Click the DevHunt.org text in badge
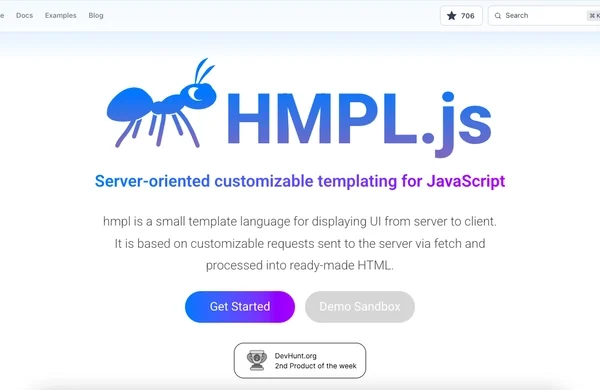600x390 pixels. (295, 356)
